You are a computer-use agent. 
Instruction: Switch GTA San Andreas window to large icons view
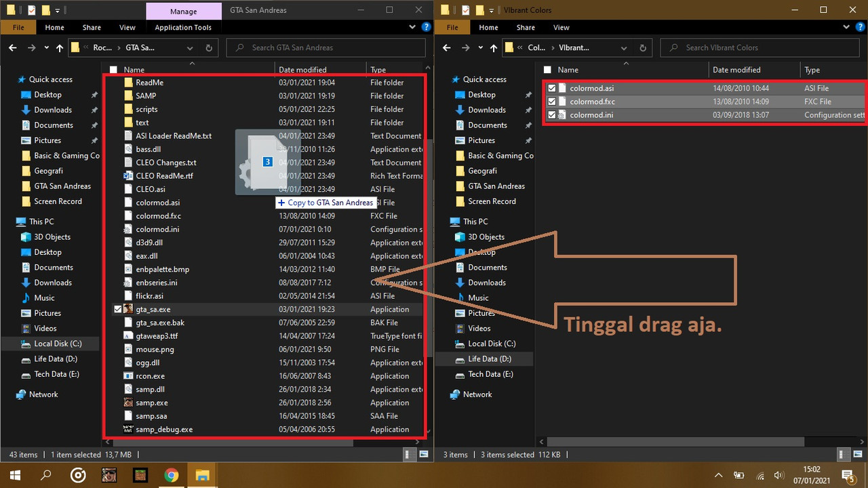[424, 454]
